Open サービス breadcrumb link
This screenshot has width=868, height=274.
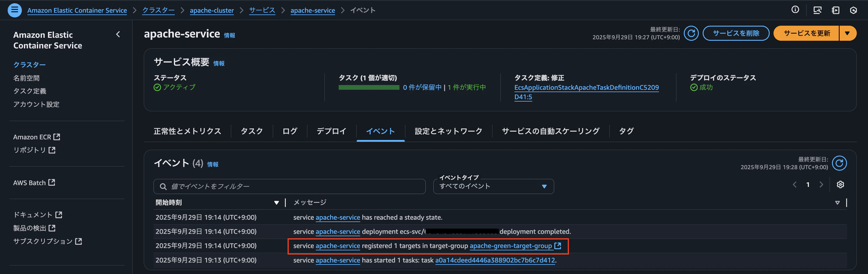coord(262,10)
